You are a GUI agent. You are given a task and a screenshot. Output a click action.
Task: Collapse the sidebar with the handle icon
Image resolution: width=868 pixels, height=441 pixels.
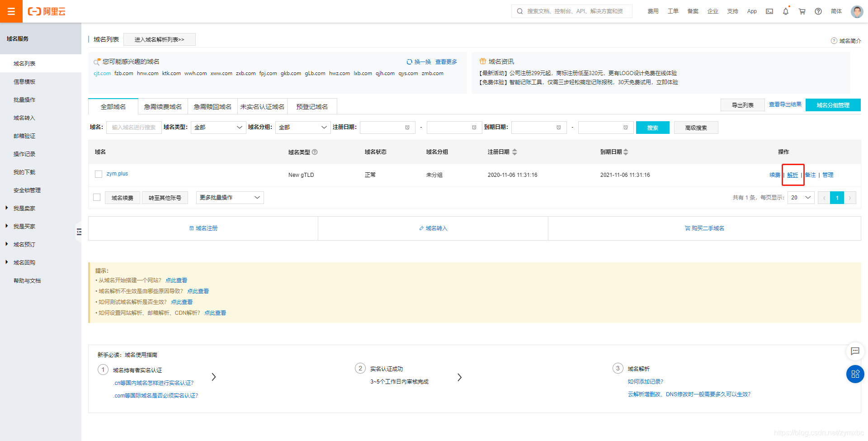[x=79, y=232]
